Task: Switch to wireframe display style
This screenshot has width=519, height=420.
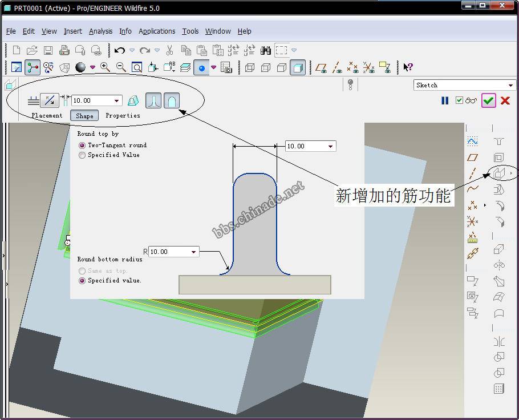Action: (250, 67)
